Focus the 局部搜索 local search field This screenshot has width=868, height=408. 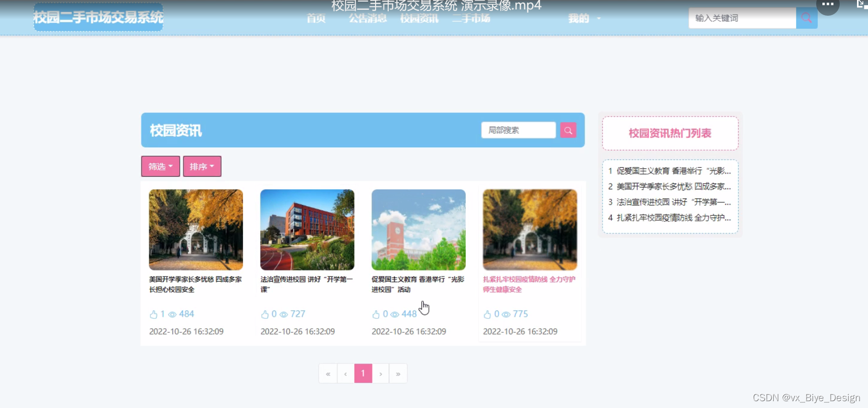coord(519,130)
